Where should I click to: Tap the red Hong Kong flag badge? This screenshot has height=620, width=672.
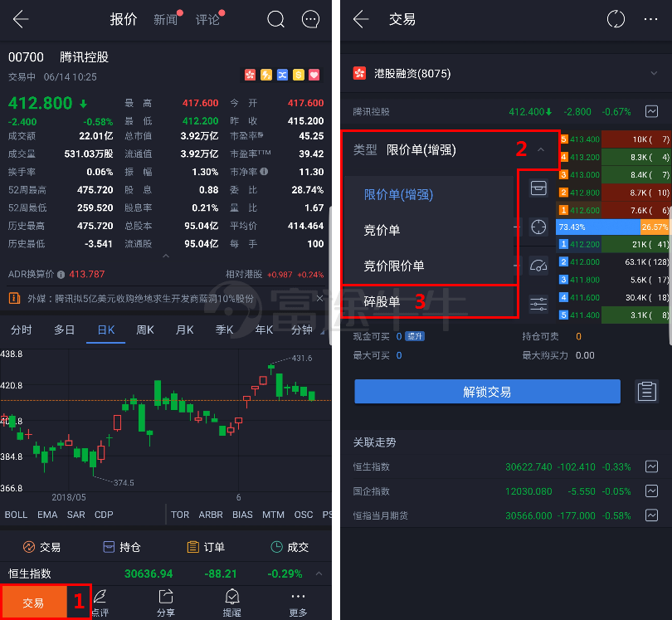coord(250,75)
